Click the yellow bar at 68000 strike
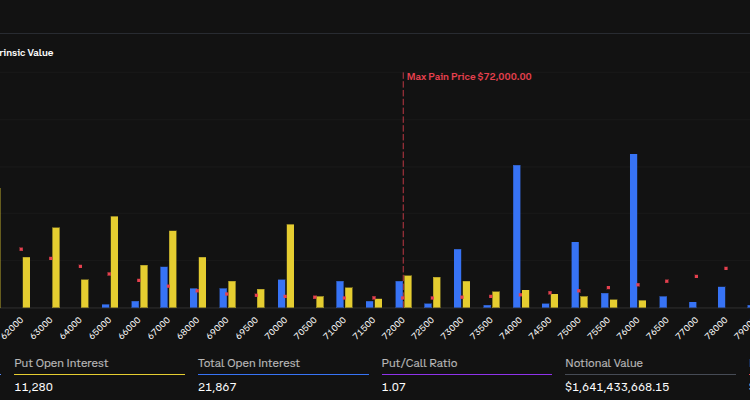 (x=202, y=282)
